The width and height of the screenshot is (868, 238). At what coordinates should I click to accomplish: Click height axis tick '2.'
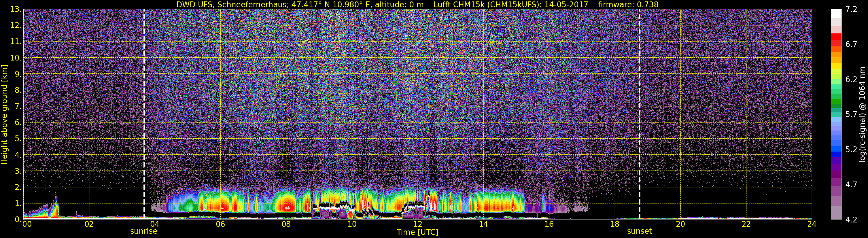[18, 188]
